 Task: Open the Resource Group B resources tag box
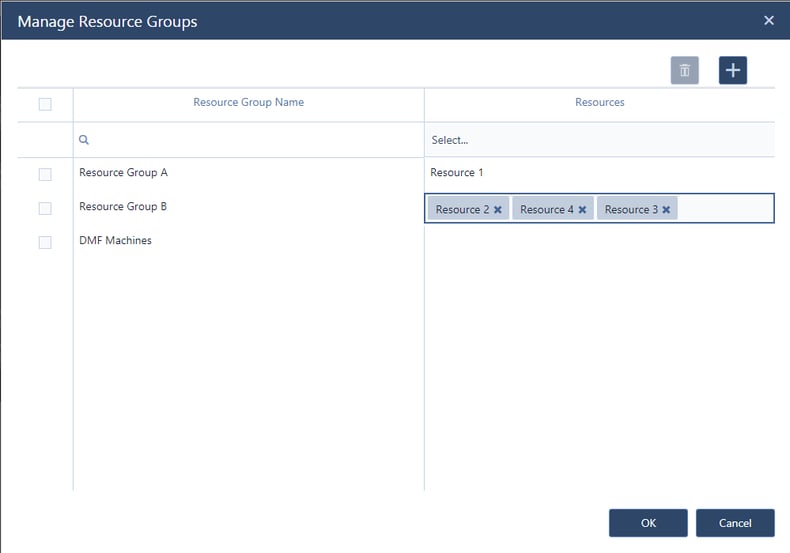pos(599,208)
